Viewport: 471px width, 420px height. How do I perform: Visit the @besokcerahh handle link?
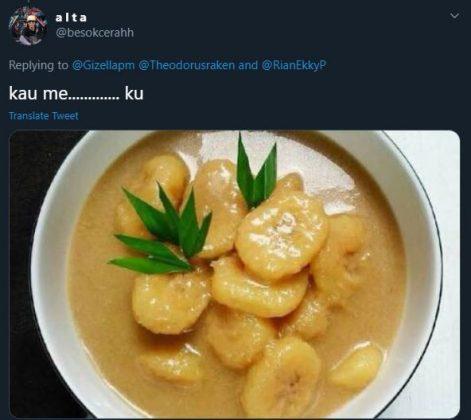click(x=95, y=33)
